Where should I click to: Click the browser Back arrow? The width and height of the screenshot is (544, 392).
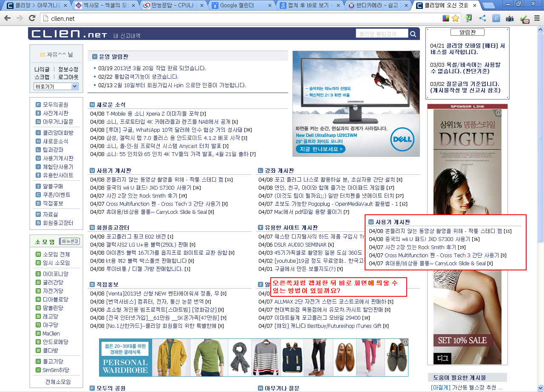[x=7, y=18]
